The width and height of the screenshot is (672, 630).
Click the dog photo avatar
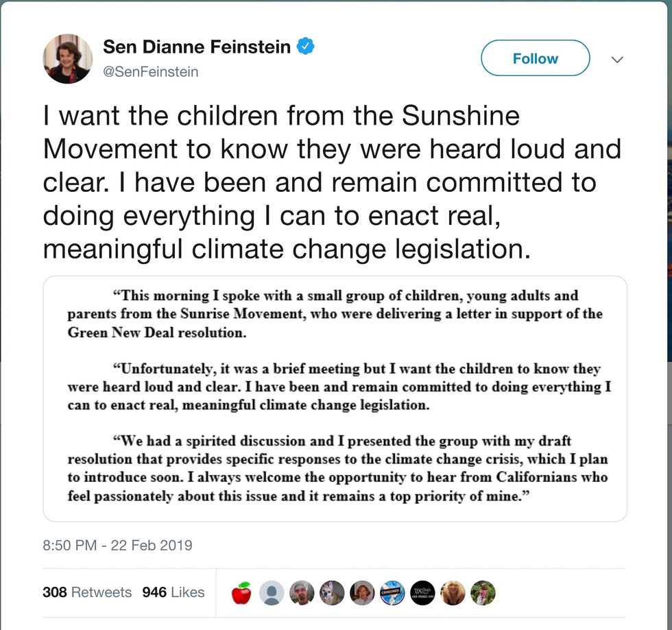332,593
